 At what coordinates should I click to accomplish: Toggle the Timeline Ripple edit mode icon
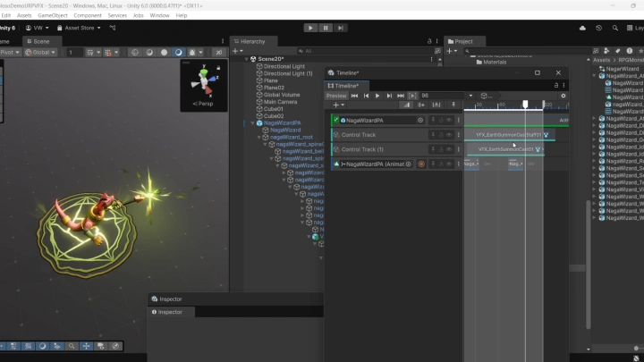click(421, 105)
